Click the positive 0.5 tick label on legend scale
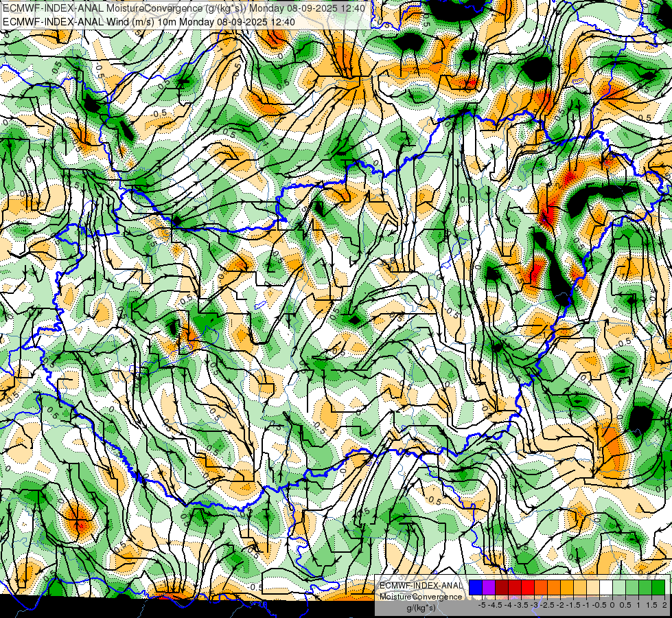The image size is (672, 618). (x=625, y=605)
